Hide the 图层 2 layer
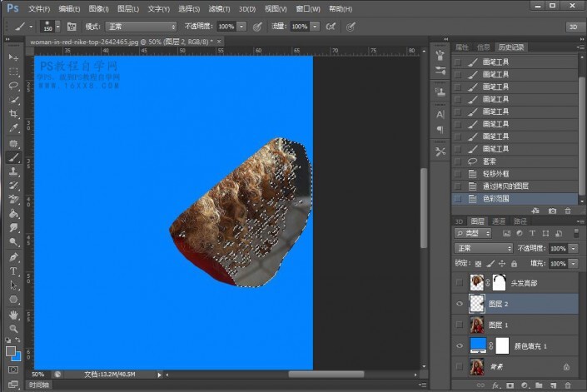The image size is (587, 392). pyautogui.click(x=460, y=304)
